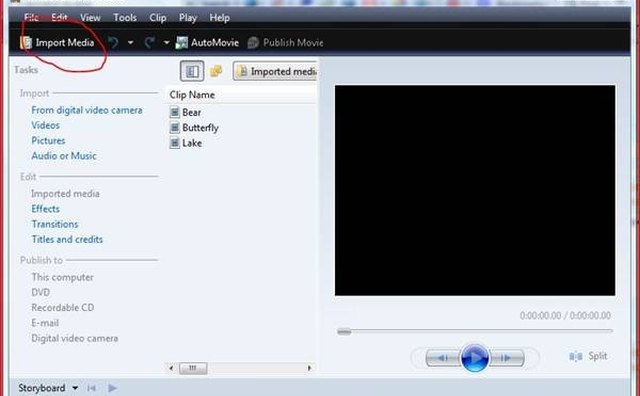Click the Publish Movie icon
The height and width of the screenshot is (396, 640).
[x=253, y=42]
